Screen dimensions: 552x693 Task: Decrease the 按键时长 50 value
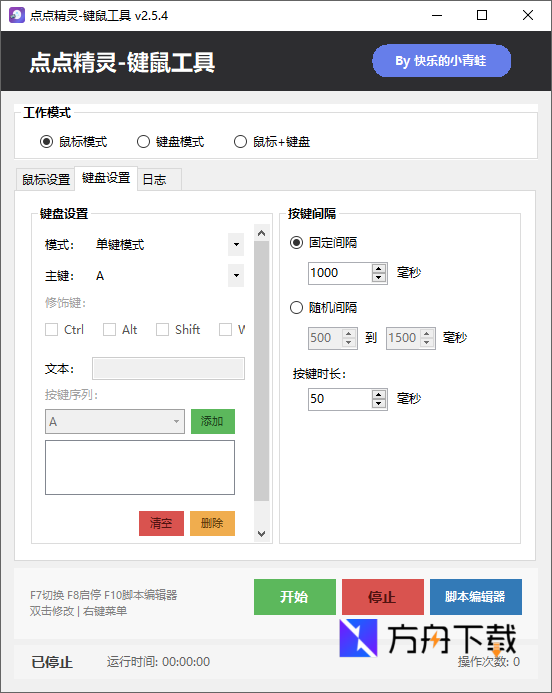[379, 404]
